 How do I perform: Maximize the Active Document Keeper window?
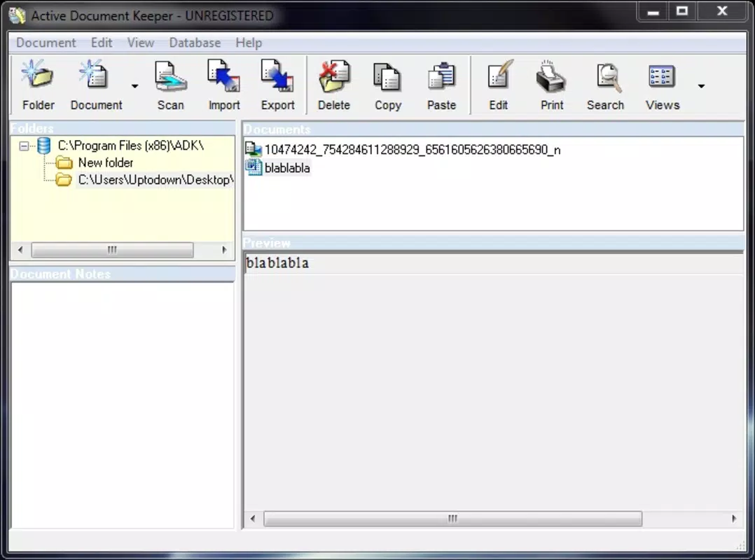(x=682, y=11)
